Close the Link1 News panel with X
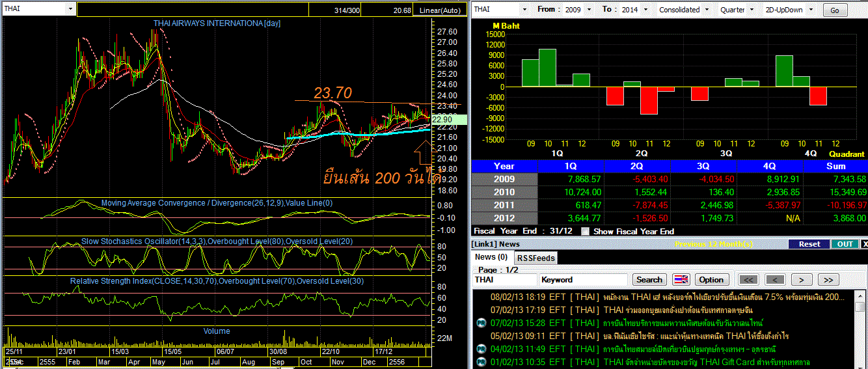The height and width of the screenshot is (369, 868). click(x=864, y=244)
